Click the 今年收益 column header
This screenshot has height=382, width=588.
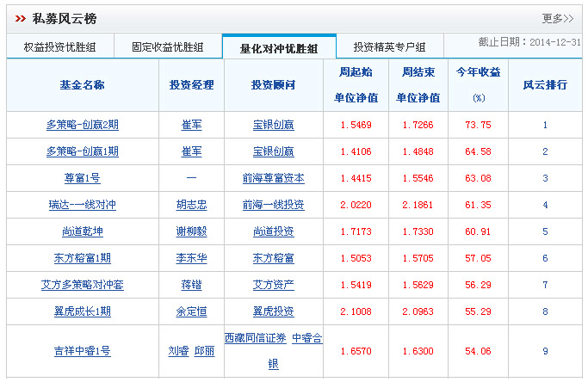point(479,84)
